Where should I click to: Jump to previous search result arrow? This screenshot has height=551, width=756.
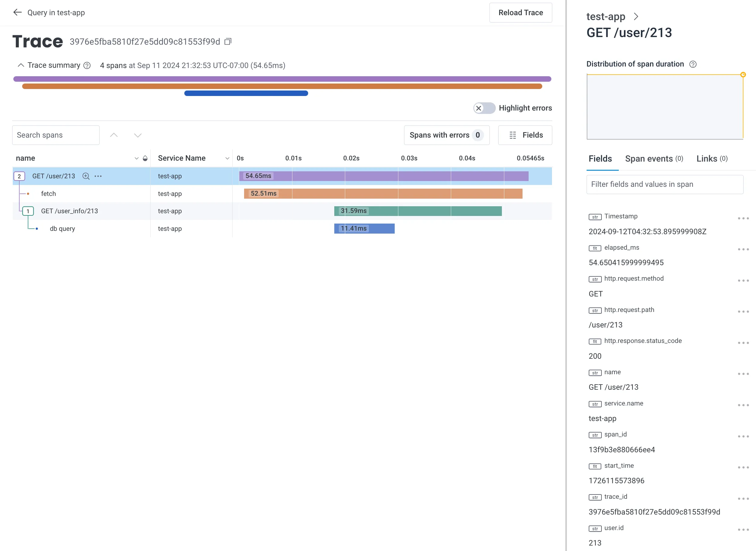click(x=114, y=135)
